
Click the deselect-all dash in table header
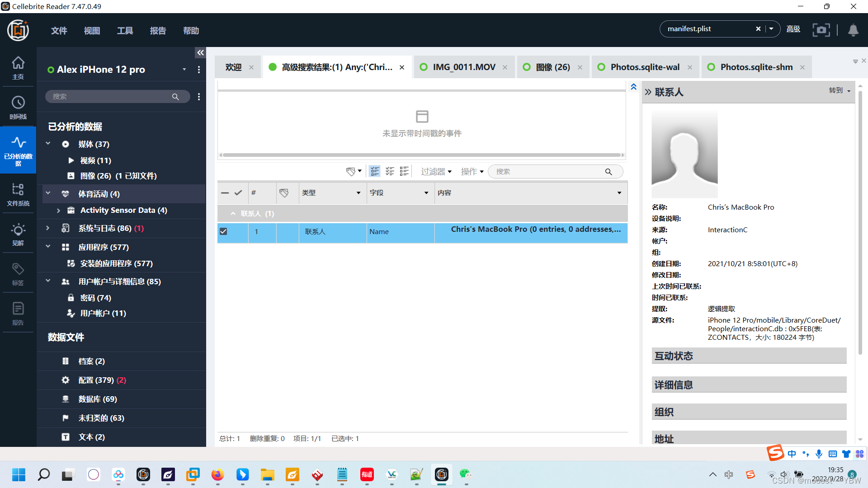point(225,193)
